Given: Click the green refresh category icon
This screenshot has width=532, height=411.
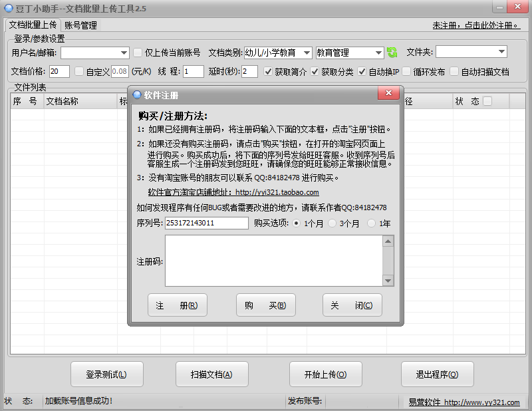Looking at the screenshot, I should click(392, 53).
